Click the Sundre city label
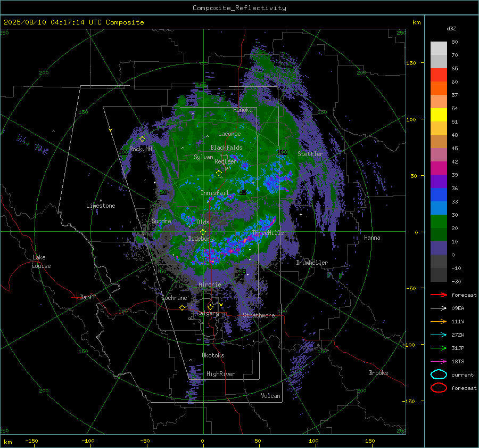Screen dimensions: 479x448 click(x=161, y=221)
